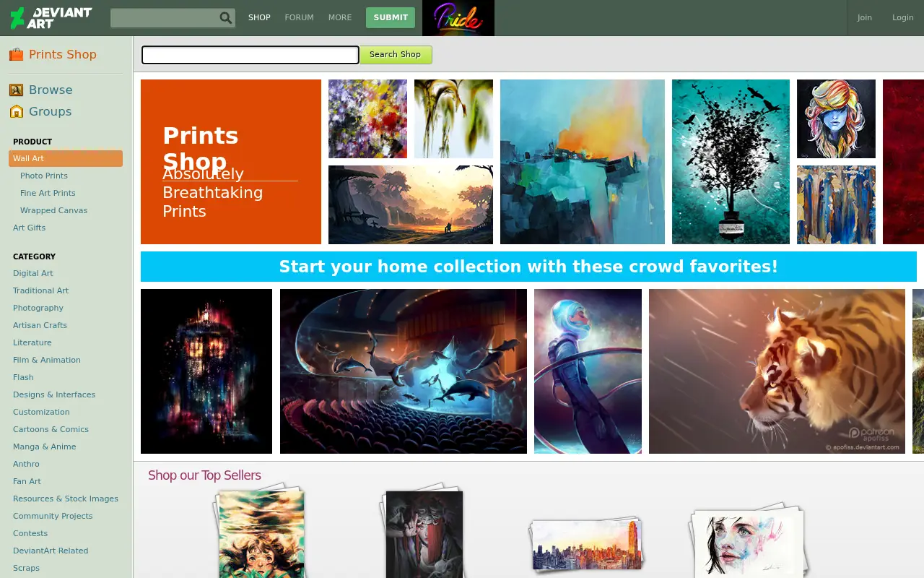Image resolution: width=924 pixels, height=578 pixels.
Task: Select Wrapped Canvas in the sidebar
Action: pyautogui.click(x=53, y=210)
